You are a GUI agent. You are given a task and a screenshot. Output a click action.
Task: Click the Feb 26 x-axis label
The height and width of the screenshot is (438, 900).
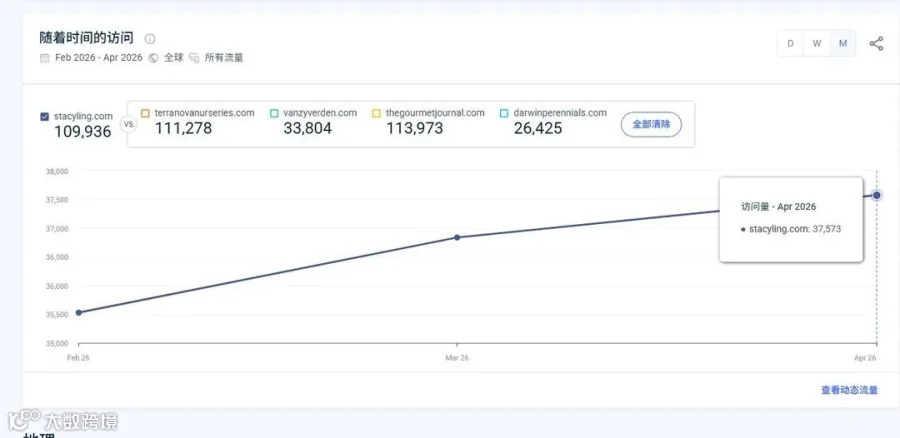79,358
